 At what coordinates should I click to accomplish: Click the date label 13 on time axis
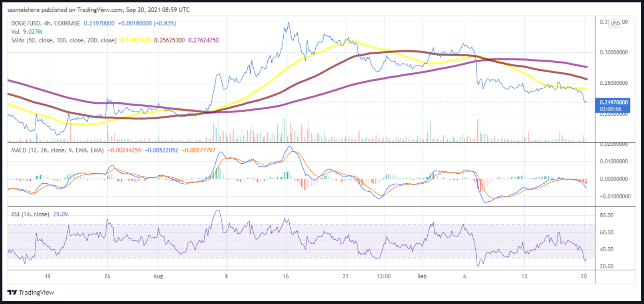click(x=524, y=276)
